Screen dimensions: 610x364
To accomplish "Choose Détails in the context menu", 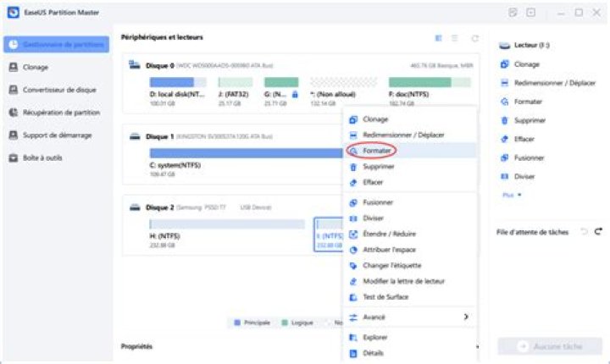I will [x=409, y=353].
